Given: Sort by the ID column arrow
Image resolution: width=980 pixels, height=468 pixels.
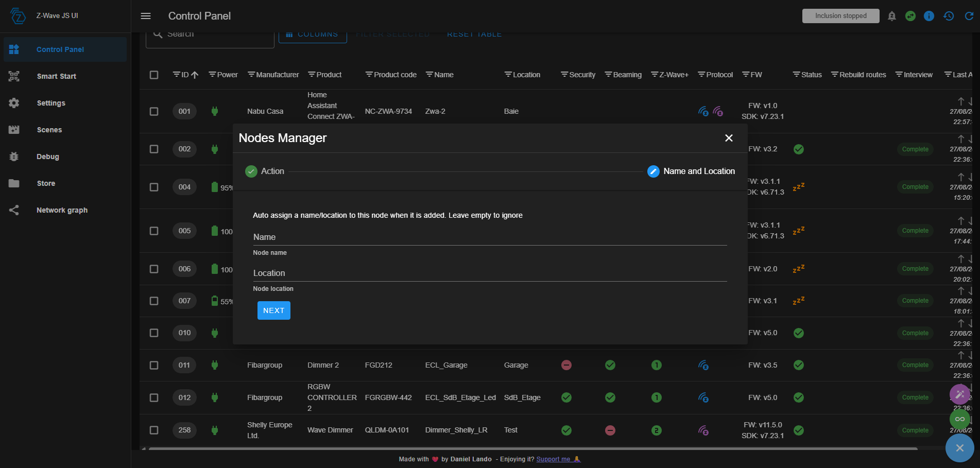Looking at the screenshot, I should [195, 75].
